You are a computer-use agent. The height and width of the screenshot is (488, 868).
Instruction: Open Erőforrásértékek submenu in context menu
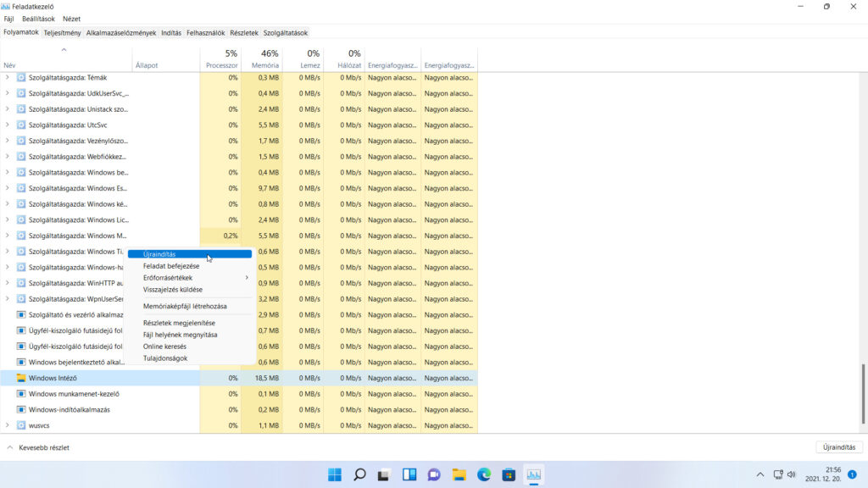tap(190, 278)
